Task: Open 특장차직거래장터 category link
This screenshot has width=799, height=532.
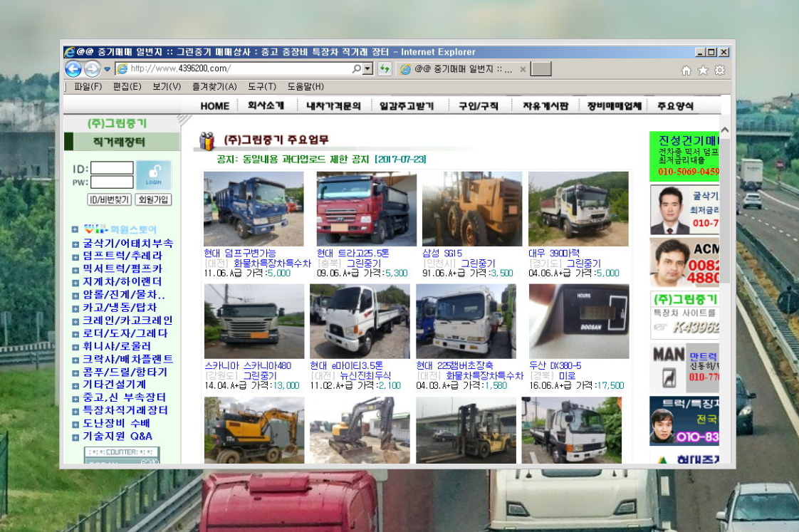Action: coord(125,410)
